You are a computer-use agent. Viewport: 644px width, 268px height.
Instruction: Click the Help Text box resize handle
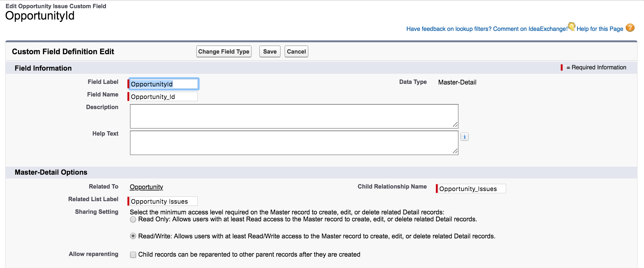[455, 151]
